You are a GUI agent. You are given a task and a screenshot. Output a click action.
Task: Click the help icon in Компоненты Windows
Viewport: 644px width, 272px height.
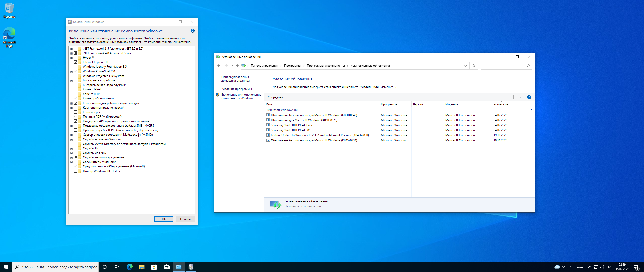[192, 31]
